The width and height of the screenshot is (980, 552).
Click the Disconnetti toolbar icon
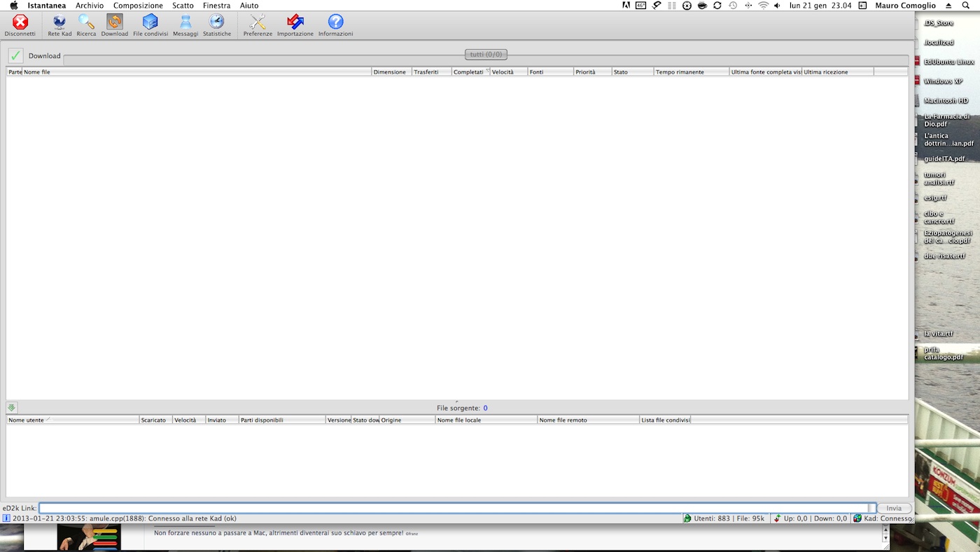(x=20, y=25)
